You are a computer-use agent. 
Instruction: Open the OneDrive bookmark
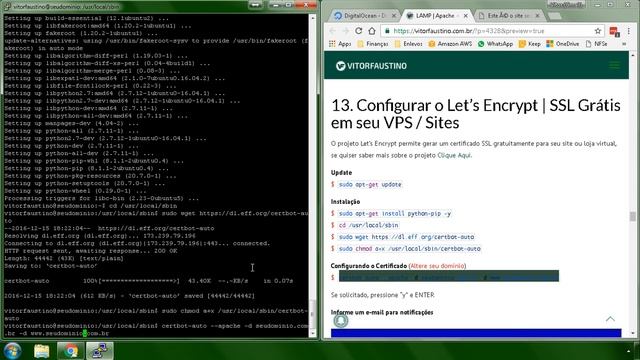pyautogui.click(x=563, y=44)
